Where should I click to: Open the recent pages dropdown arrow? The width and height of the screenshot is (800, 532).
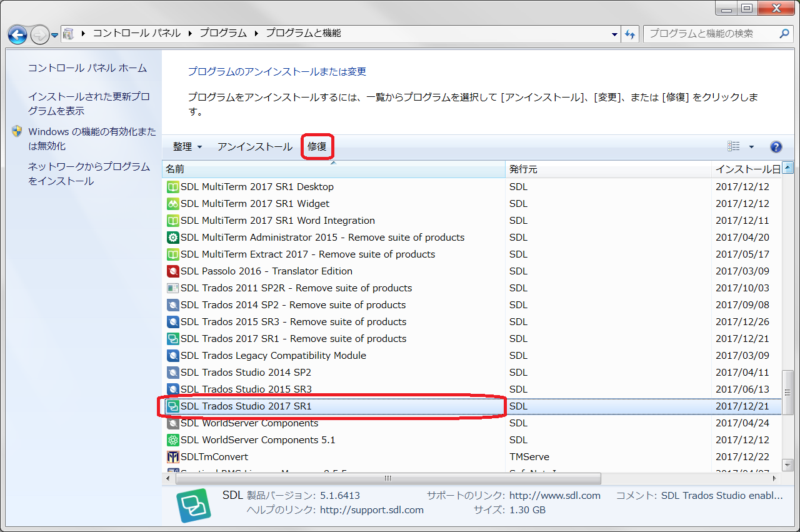point(54,34)
